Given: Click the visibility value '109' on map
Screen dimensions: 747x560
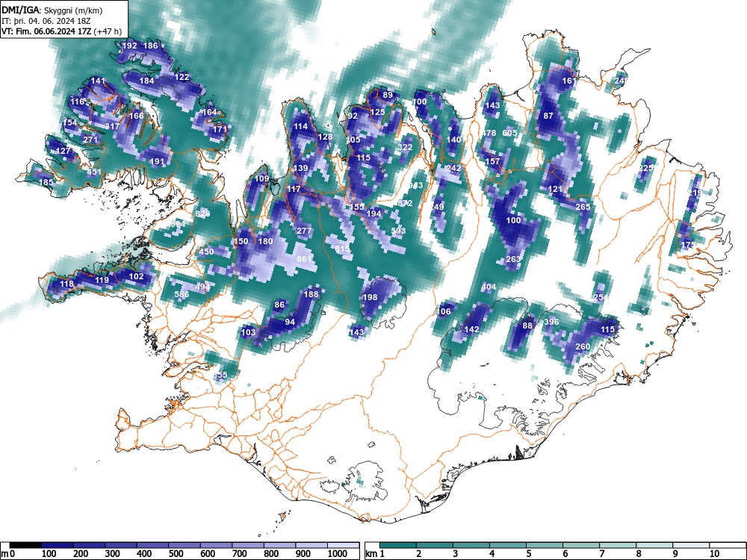Looking at the screenshot, I should click(262, 178).
